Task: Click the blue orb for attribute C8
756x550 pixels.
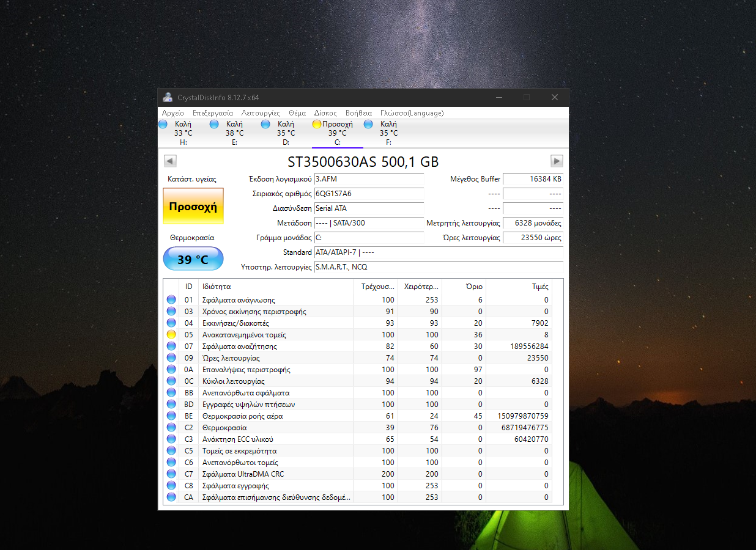Action: [x=171, y=485]
